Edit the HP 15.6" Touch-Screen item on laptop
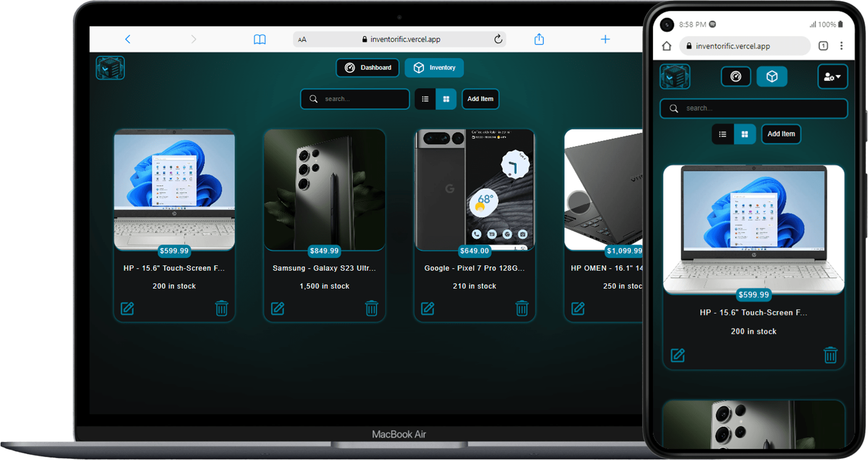The image size is (868, 460). pyautogui.click(x=127, y=309)
